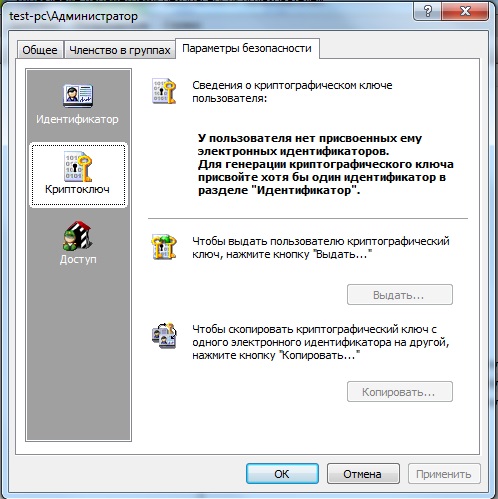Click the question mark help button
Viewport: 498px width, 499px height.
tap(427, 12)
